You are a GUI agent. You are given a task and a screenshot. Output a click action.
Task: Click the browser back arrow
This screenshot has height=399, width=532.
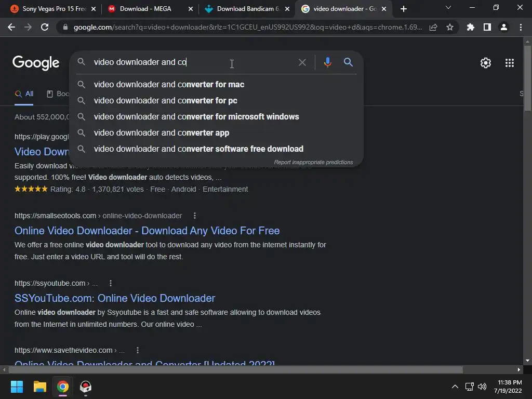(11, 27)
